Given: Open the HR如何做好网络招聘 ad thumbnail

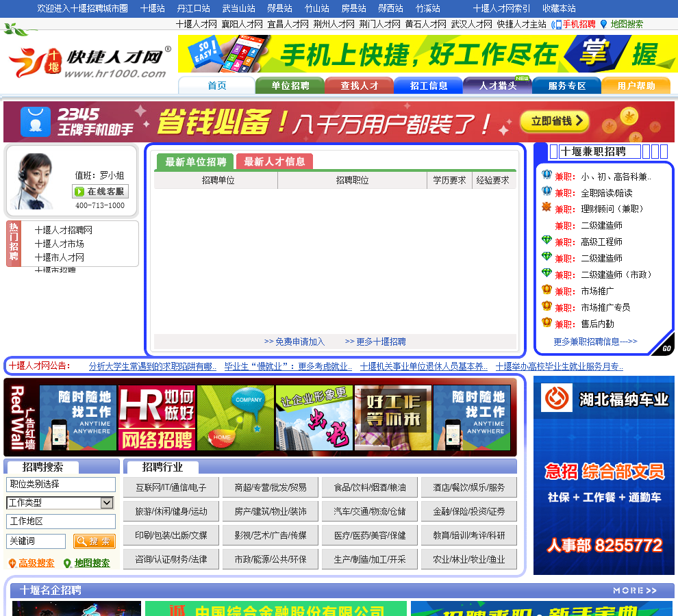Looking at the screenshot, I should click(x=157, y=418).
